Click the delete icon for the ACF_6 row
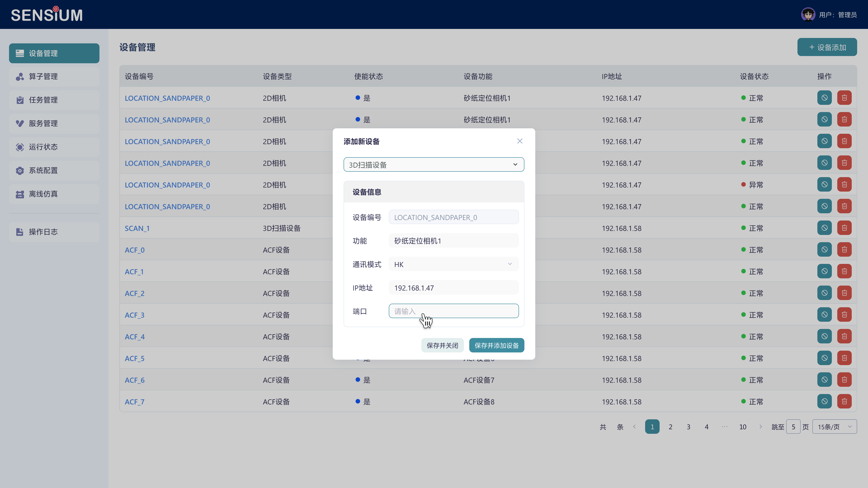This screenshot has width=868, height=488. tap(844, 380)
